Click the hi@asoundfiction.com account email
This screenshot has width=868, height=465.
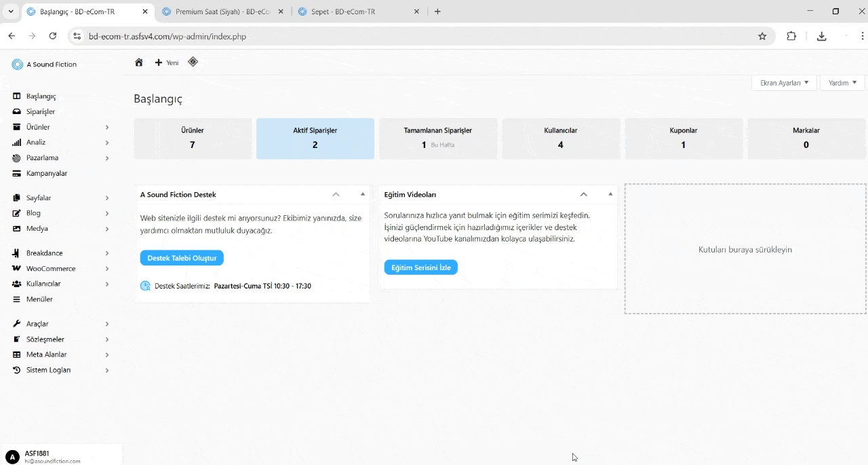tap(52, 461)
